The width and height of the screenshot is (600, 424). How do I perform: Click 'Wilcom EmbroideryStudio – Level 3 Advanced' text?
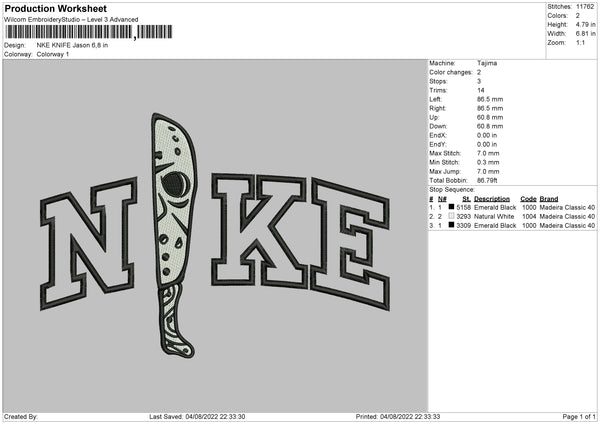coord(71,20)
